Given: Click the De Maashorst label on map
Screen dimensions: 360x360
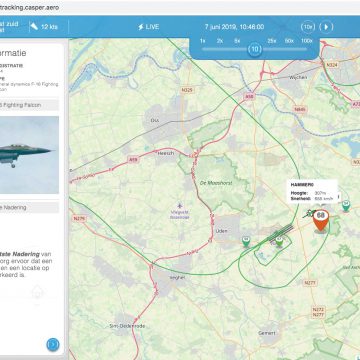Looking at the screenshot, I should click(x=216, y=183).
